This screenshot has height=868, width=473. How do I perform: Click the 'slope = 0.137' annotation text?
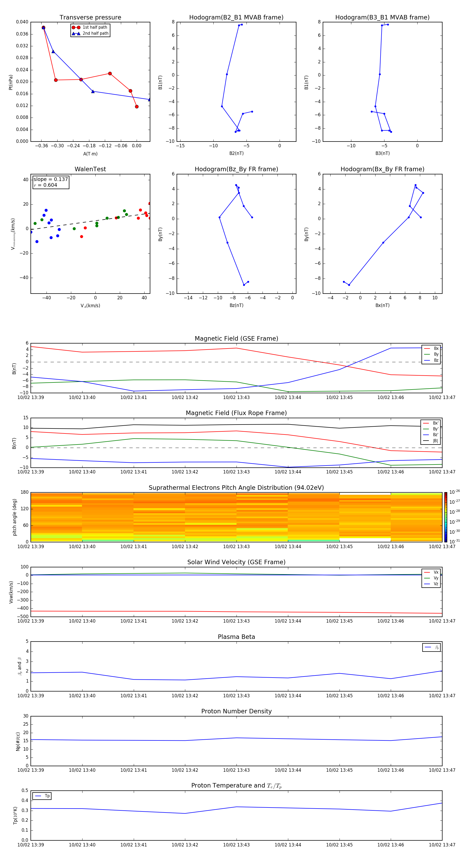50,179
